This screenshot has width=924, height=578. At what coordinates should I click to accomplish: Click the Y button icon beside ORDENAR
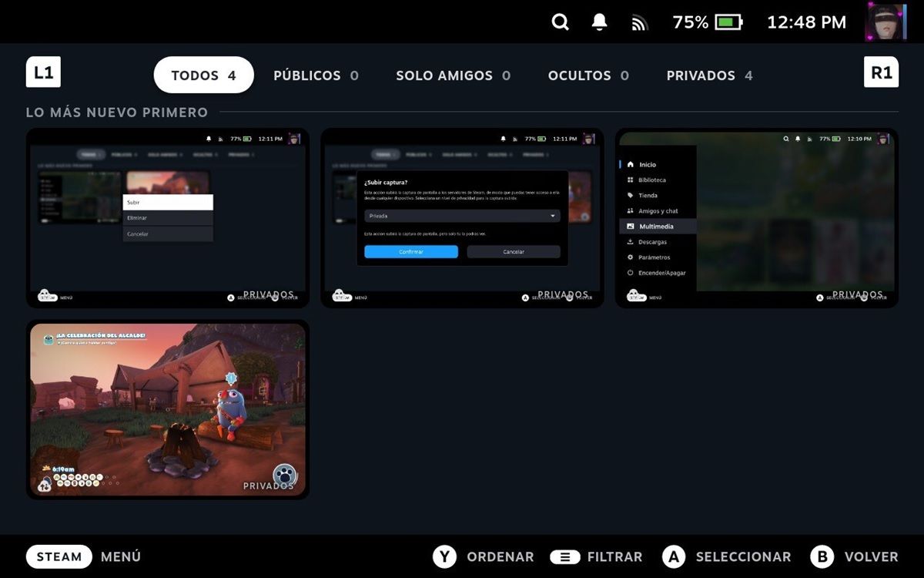point(445,556)
